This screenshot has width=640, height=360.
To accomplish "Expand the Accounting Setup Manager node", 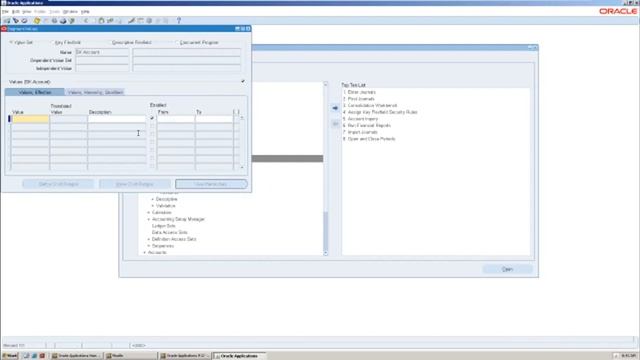I will pos(149,219).
